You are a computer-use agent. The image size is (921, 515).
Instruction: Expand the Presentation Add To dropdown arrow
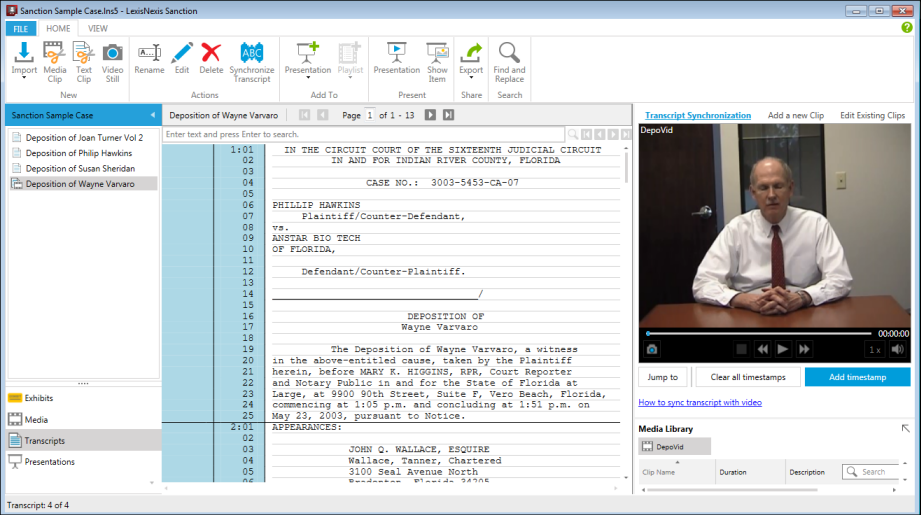308,78
